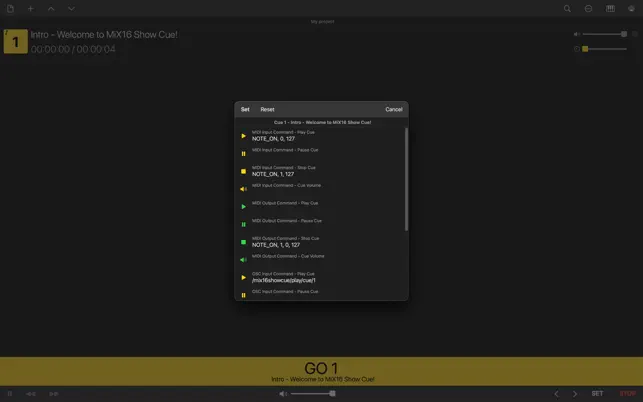Select MIDI Input Command Stop Cue icon
The width and height of the screenshot is (643, 402).
click(243, 171)
